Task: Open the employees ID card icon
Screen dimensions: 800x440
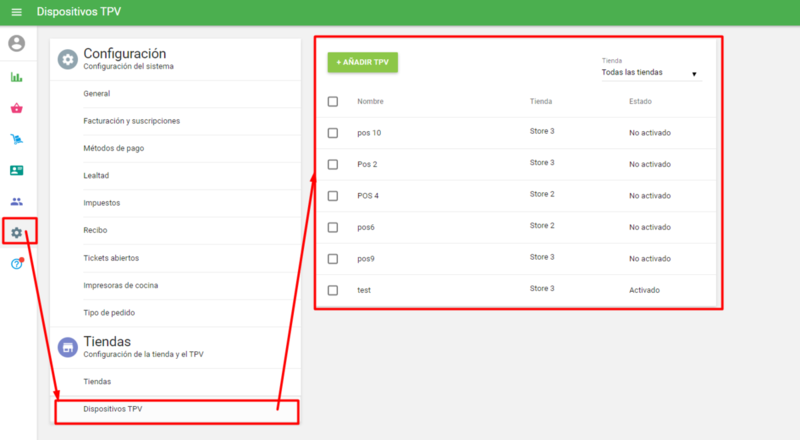Action: [16, 170]
